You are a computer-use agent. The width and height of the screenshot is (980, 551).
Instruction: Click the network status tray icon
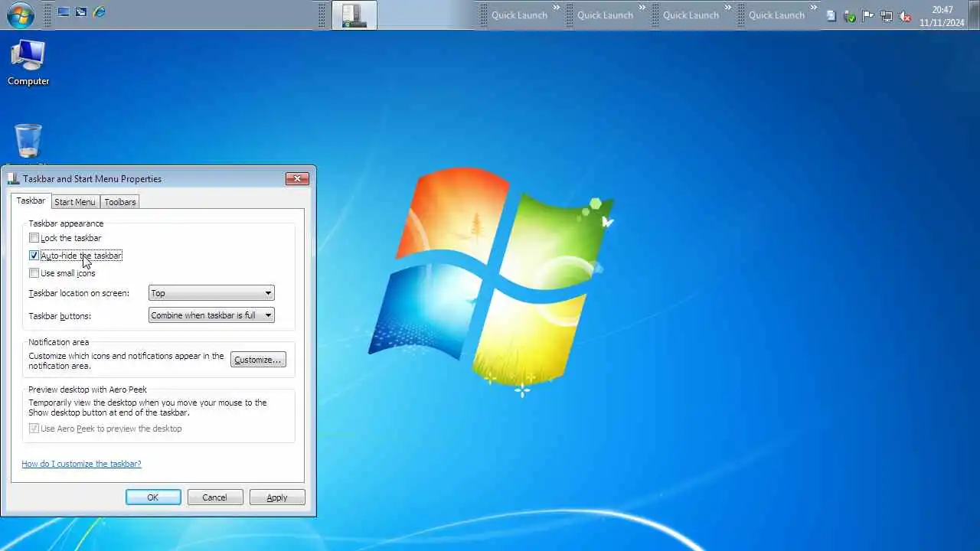click(886, 15)
